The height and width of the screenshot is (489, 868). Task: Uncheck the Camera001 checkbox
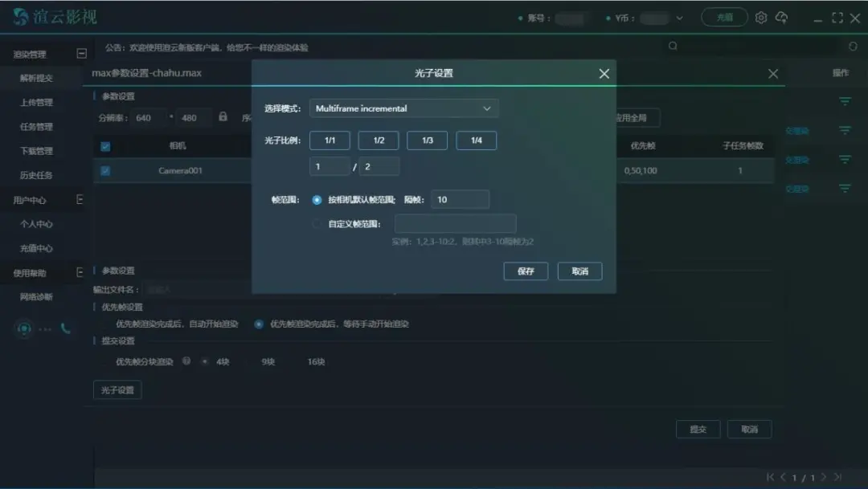(x=105, y=171)
